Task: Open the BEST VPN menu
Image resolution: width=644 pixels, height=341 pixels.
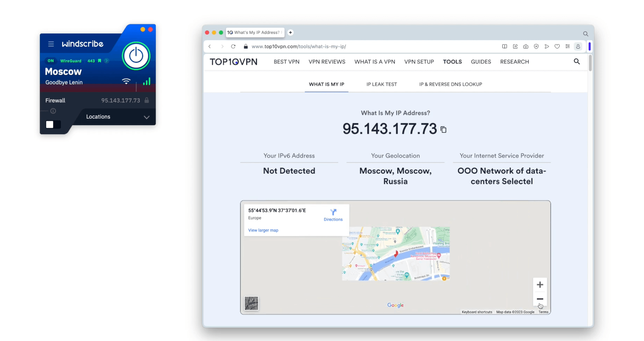Action: point(286,62)
